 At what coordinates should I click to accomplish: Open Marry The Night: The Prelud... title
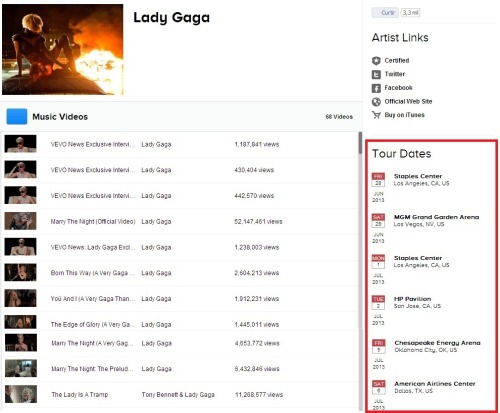92,369
